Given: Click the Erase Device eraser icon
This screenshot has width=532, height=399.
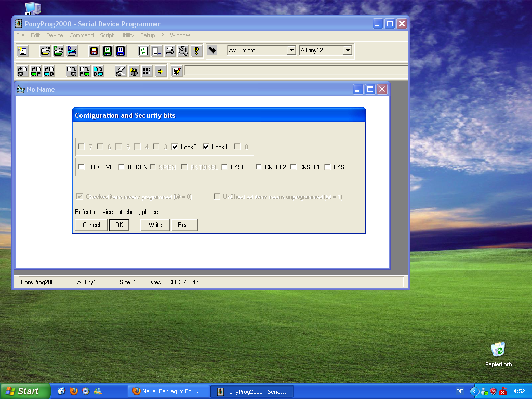Looking at the screenshot, I should [121, 71].
